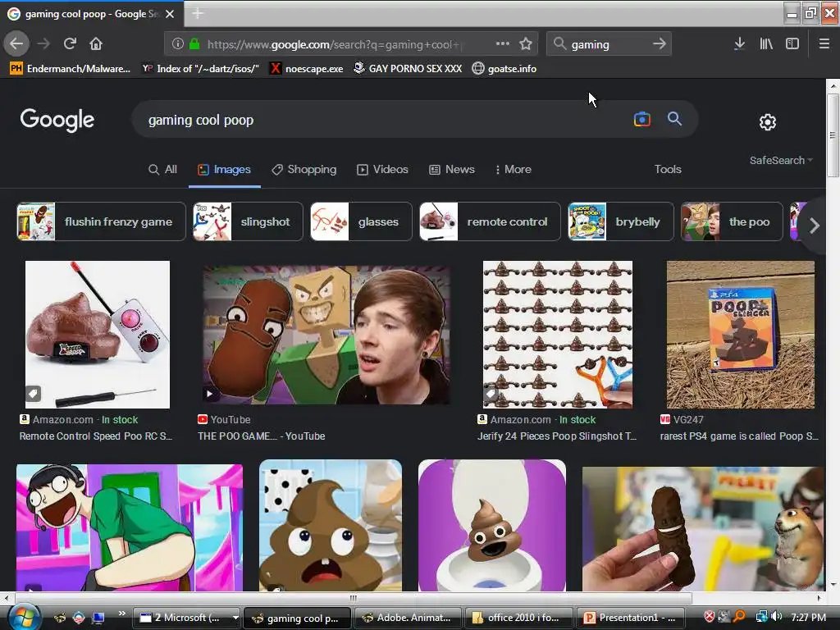The height and width of the screenshot is (630, 840).
Task: Go to the Google logo homepage
Action: pyautogui.click(x=57, y=120)
